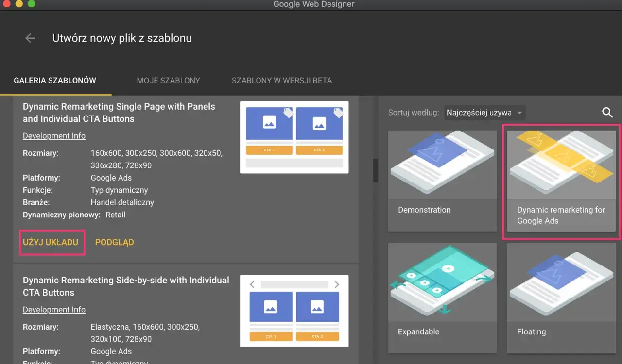The width and height of the screenshot is (622, 364).
Task: Open the Sortuj według dropdown
Action: pyautogui.click(x=485, y=113)
